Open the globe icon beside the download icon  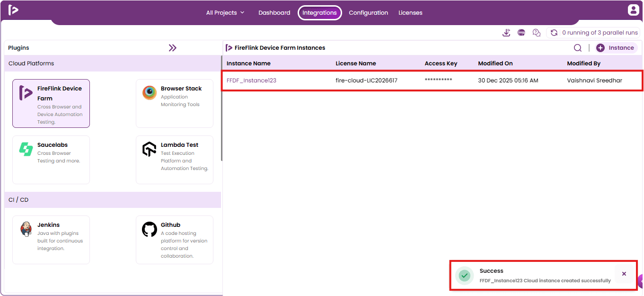(521, 33)
